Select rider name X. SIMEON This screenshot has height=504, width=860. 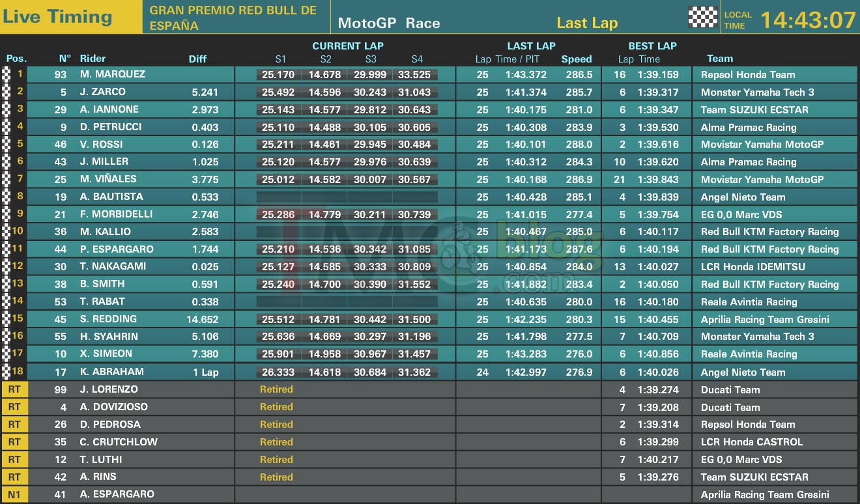[106, 354]
